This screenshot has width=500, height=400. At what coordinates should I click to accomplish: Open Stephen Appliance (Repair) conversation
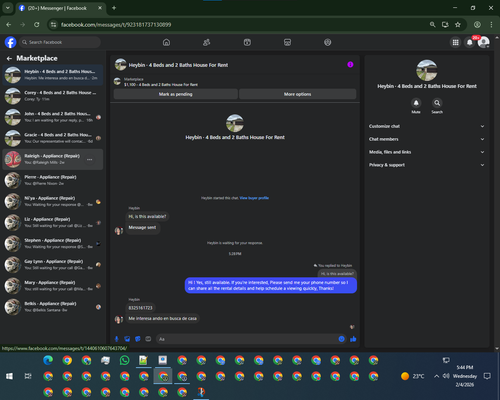(x=53, y=244)
